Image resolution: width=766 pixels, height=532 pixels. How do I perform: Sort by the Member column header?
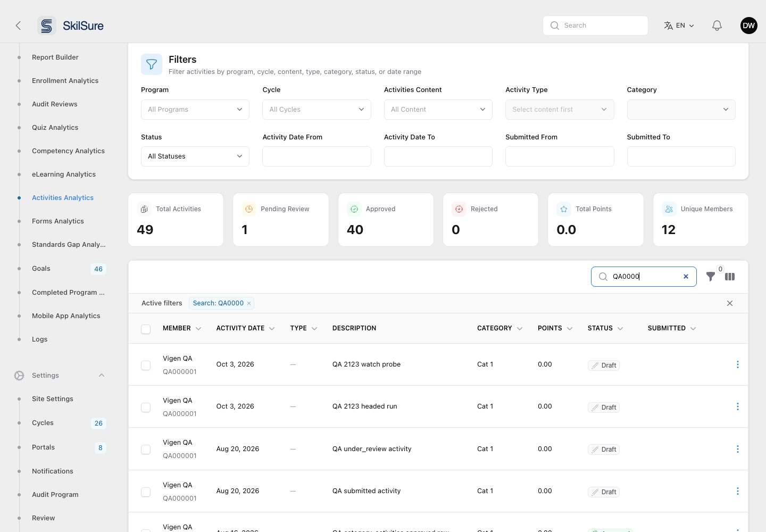pyautogui.click(x=182, y=328)
